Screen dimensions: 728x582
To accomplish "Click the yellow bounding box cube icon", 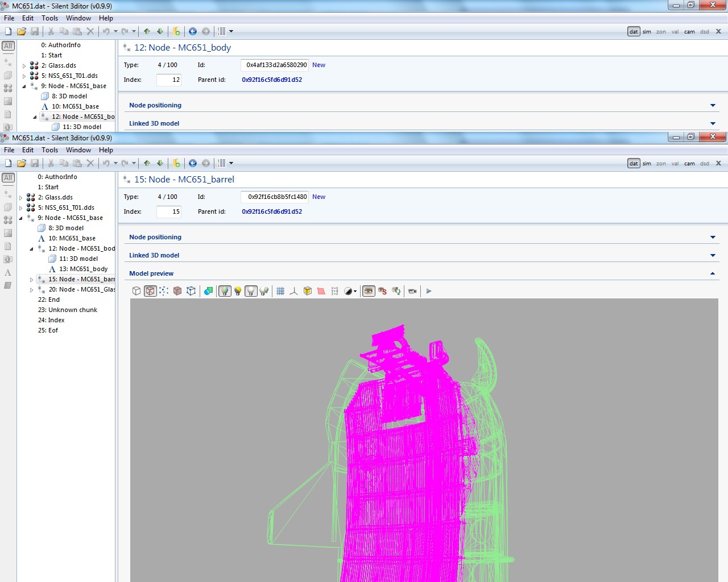I will pyautogui.click(x=308, y=291).
